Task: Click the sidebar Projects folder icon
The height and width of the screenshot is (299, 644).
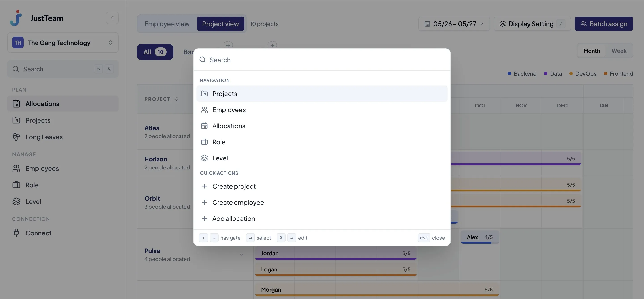Action: 16,120
